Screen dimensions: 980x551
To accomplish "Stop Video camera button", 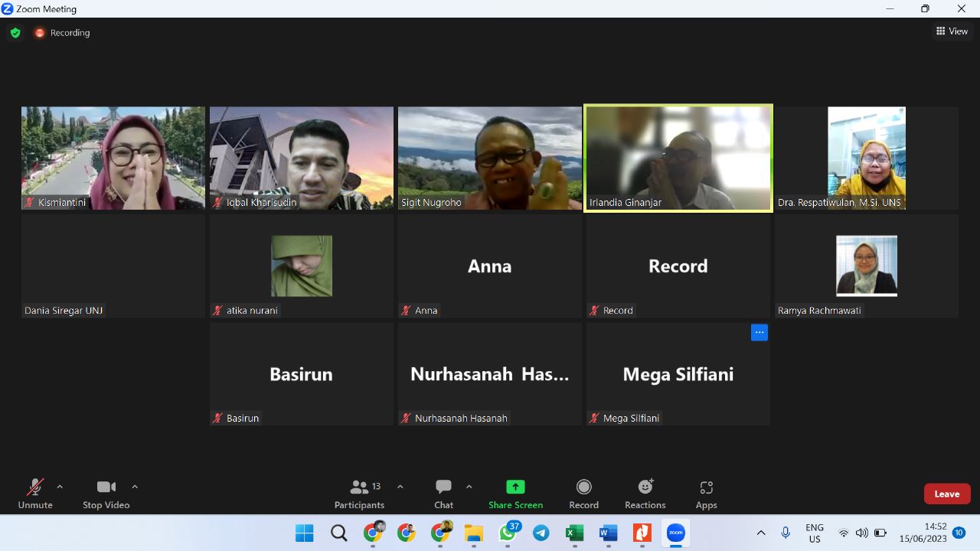I will coord(106,494).
